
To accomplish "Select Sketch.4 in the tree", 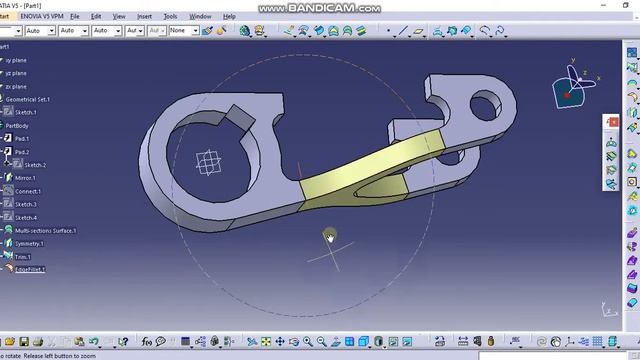I will point(26,218).
